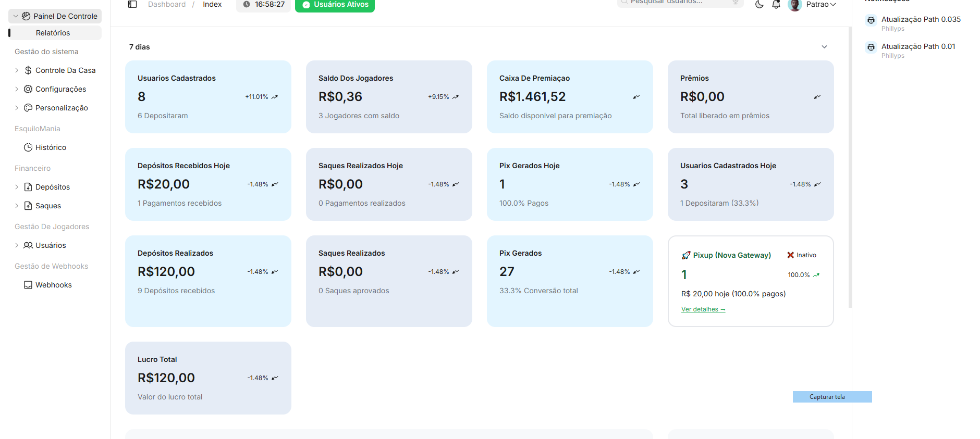Click the dollar icon for Controle Da Casa
This screenshot has height=439, width=980.
[28, 70]
